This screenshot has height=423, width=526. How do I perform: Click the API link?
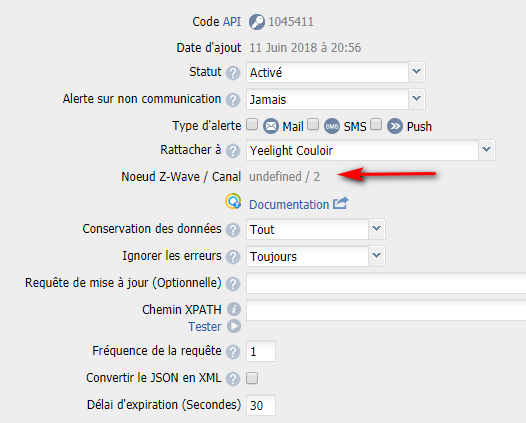(232, 22)
